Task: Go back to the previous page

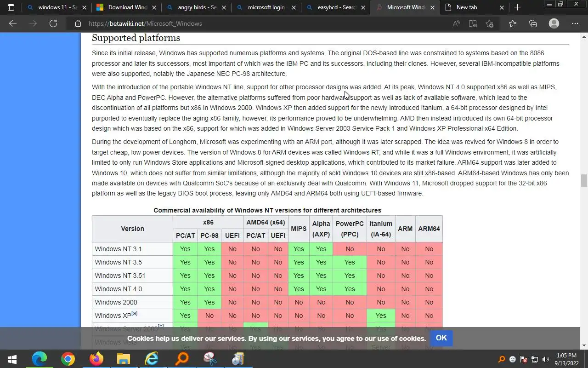Action: 13,23
